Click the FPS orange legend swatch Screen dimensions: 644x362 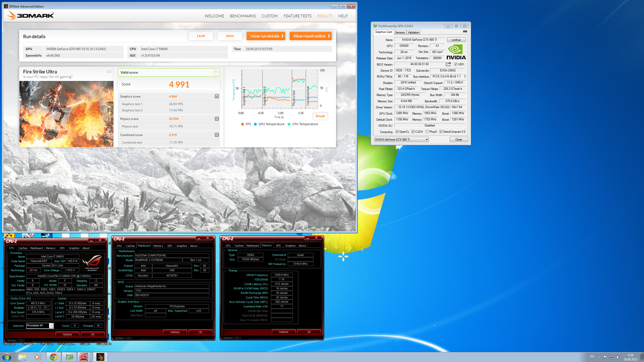point(243,124)
